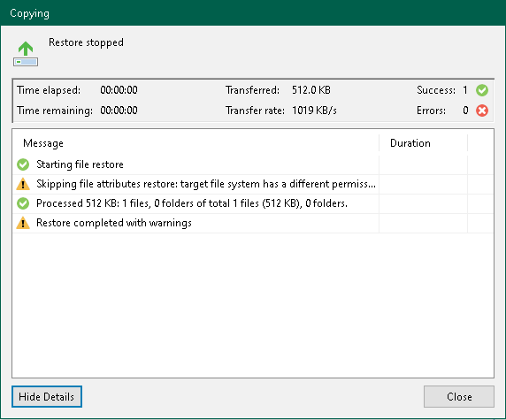
Task: Click the Transferred 512.0 KB value
Action: (x=311, y=90)
